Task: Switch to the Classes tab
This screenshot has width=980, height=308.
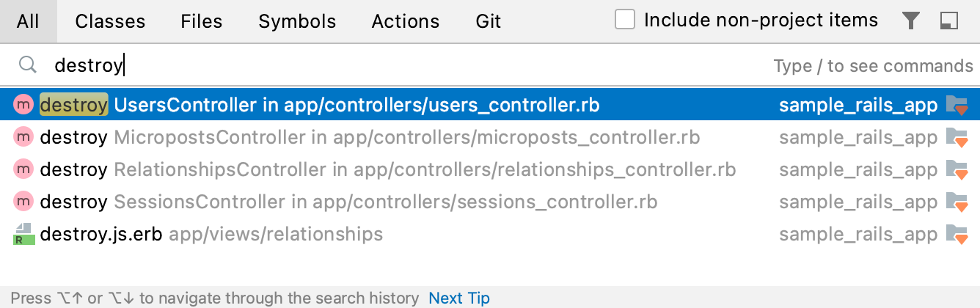Action: 110,21
